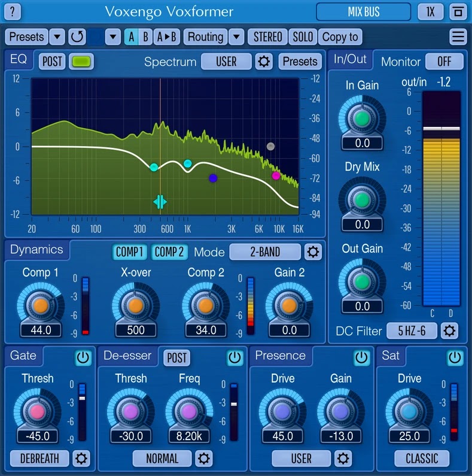Toggle window size icon at top right
The height and width of the screenshot is (476, 472).
coord(458,12)
